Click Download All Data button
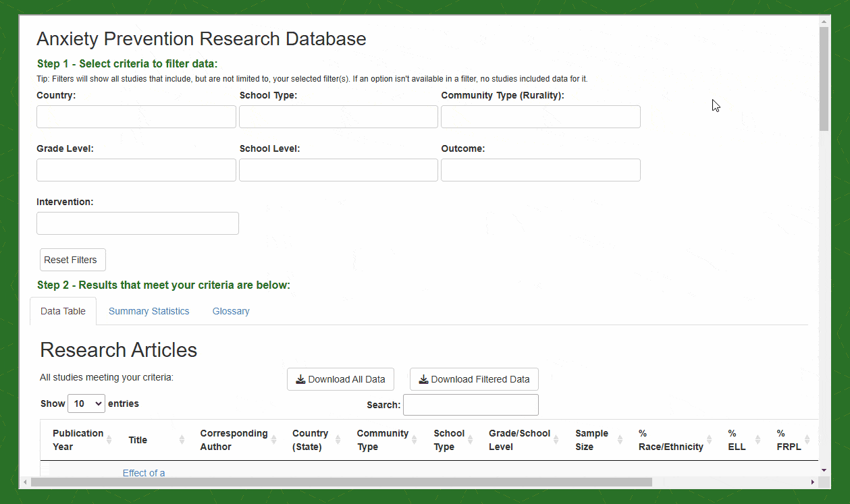This screenshot has width=850, height=504. [x=340, y=379]
